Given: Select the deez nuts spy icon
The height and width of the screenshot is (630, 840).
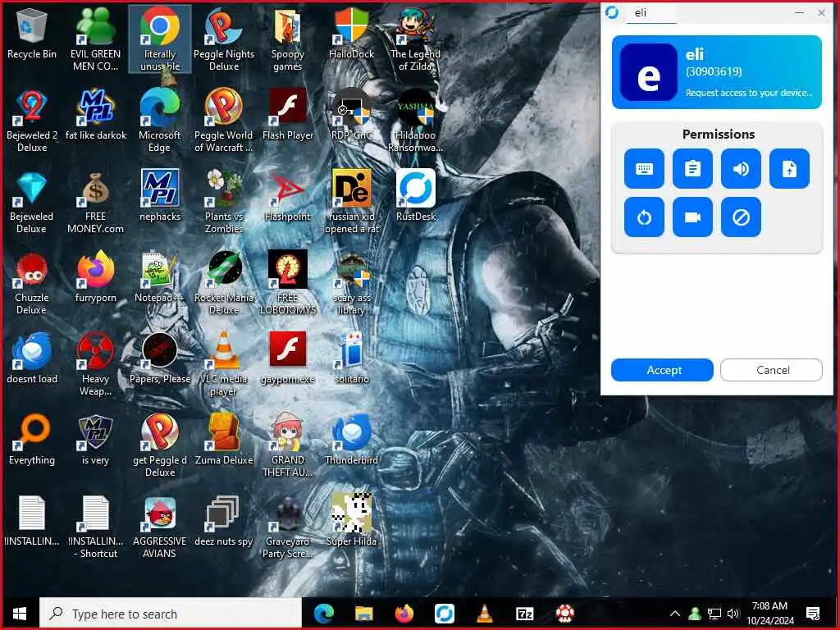Looking at the screenshot, I should [x=224, y=522].
